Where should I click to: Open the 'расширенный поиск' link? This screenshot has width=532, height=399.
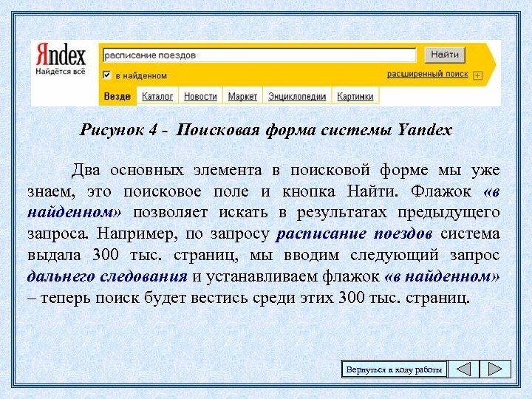coord(428,74)
